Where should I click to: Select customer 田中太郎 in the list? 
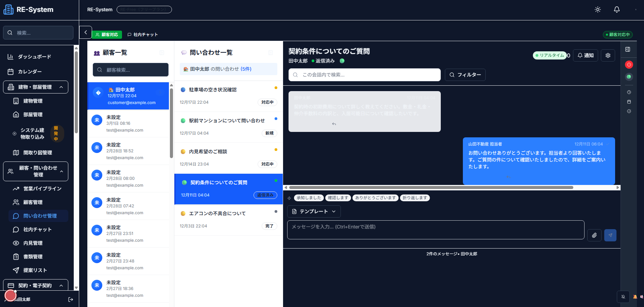coord(128,96)
